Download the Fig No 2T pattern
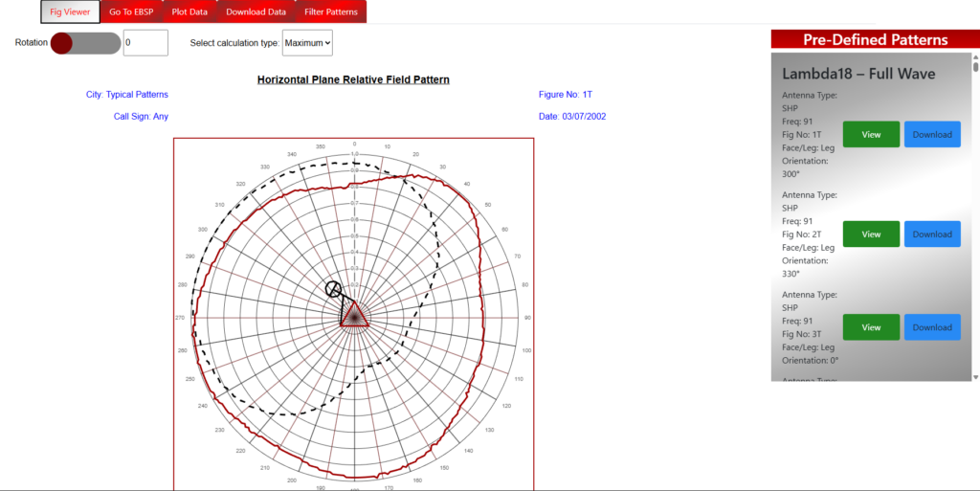Screen dimensions: 980x491 (x=932, y=234)
